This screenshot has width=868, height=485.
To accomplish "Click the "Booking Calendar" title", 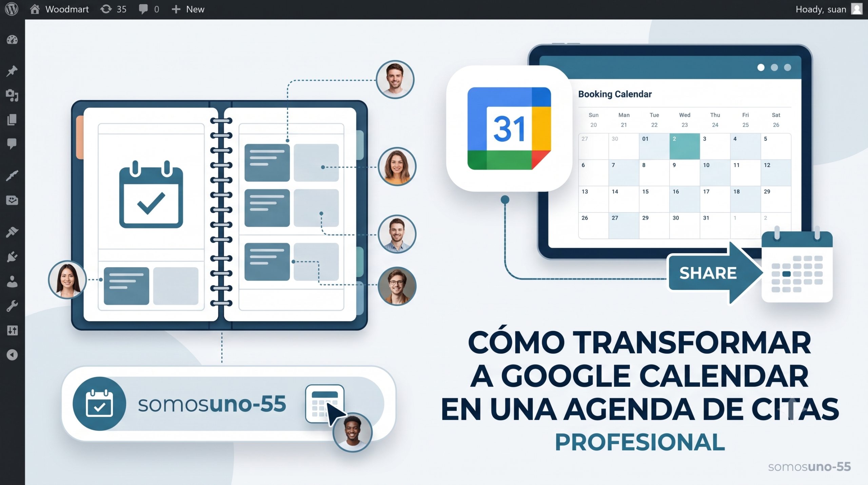I will coord(615,94).
